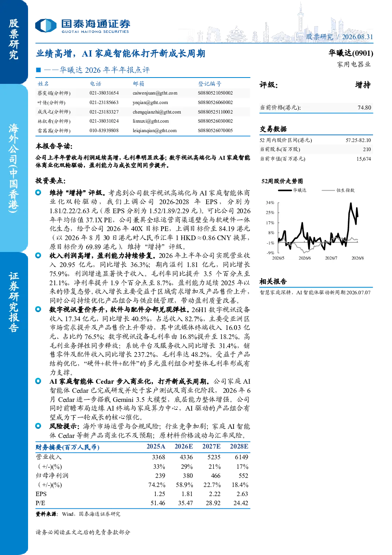Click the 2026E column header

tap(184, 446)
